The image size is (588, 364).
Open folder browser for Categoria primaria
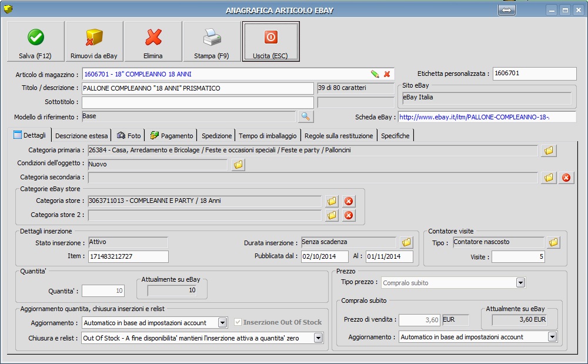point(549,151)
